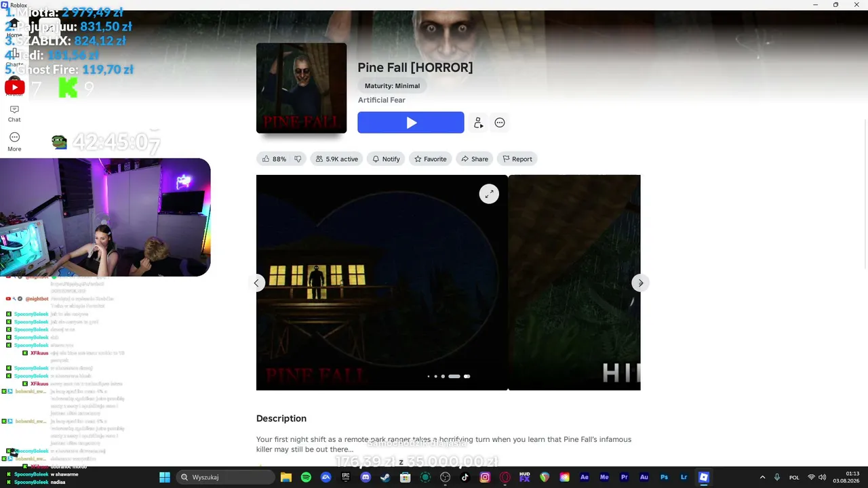
Task: Click the Roblox taskbar icon
Action: tap(703, 477)
